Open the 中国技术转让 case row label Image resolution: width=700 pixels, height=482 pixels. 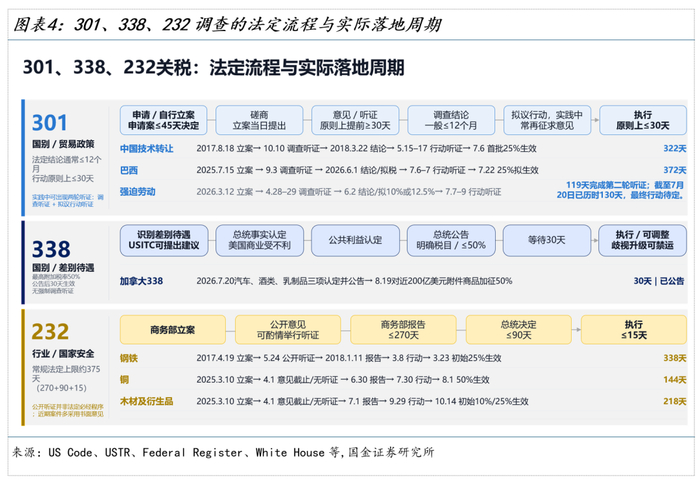pos(146,149)
